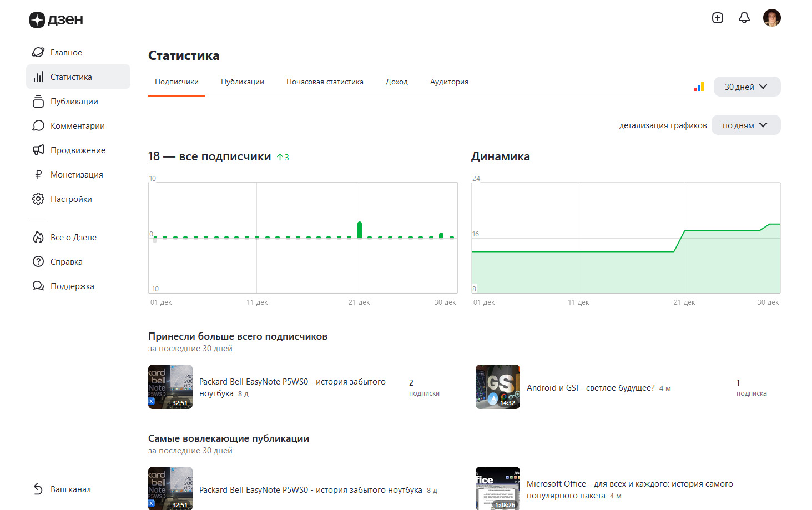Open Продвижение in the sidebar
This screenshot has width=812, height=510.
pos(78,150)
